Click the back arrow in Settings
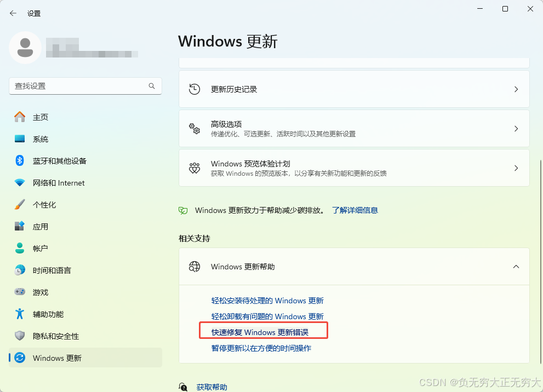The image size is (543, 392). click(13, 13)
